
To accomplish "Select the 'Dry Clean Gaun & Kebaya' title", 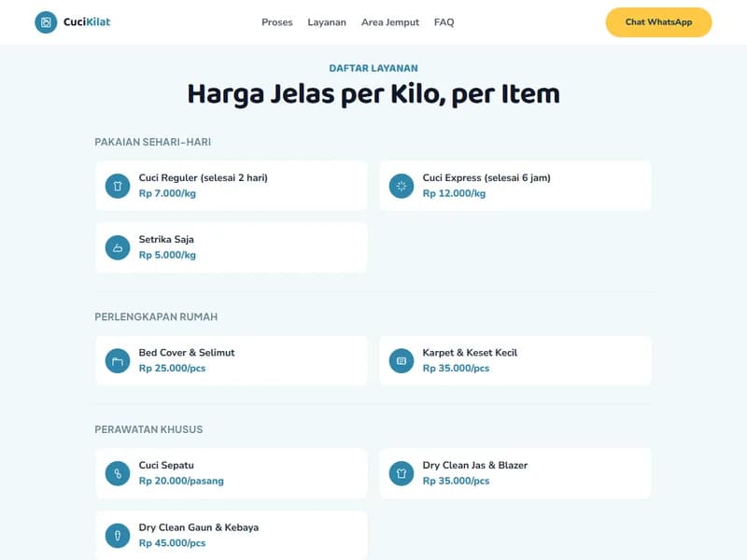I will tap(199, 527).
